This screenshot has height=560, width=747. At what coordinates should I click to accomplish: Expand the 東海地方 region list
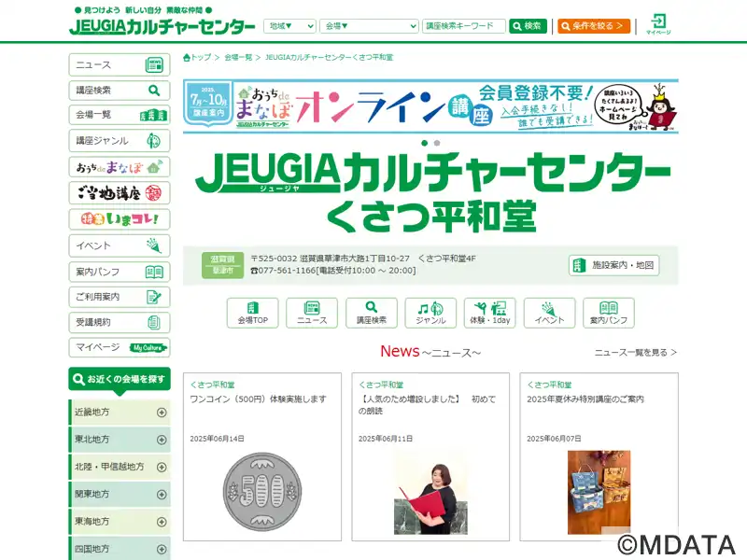pos(120,522)
